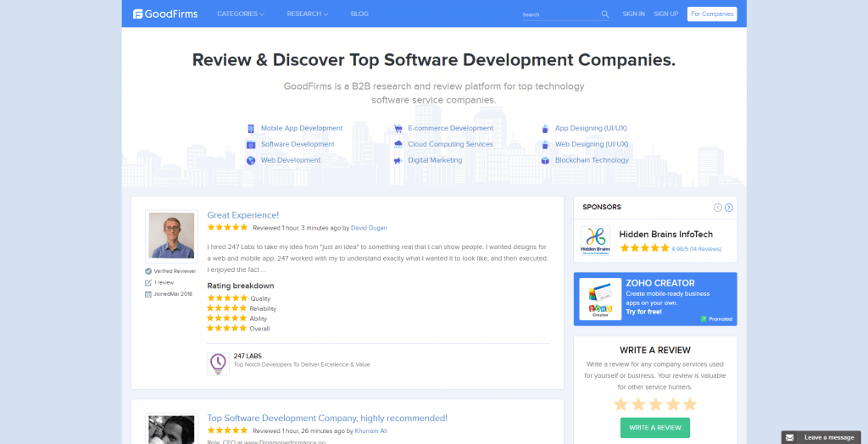Image resolution: width=868 pixels, height=444 pixels.
Task: Click the App Designing (UI/UX) icon
Action: [545, 129]
